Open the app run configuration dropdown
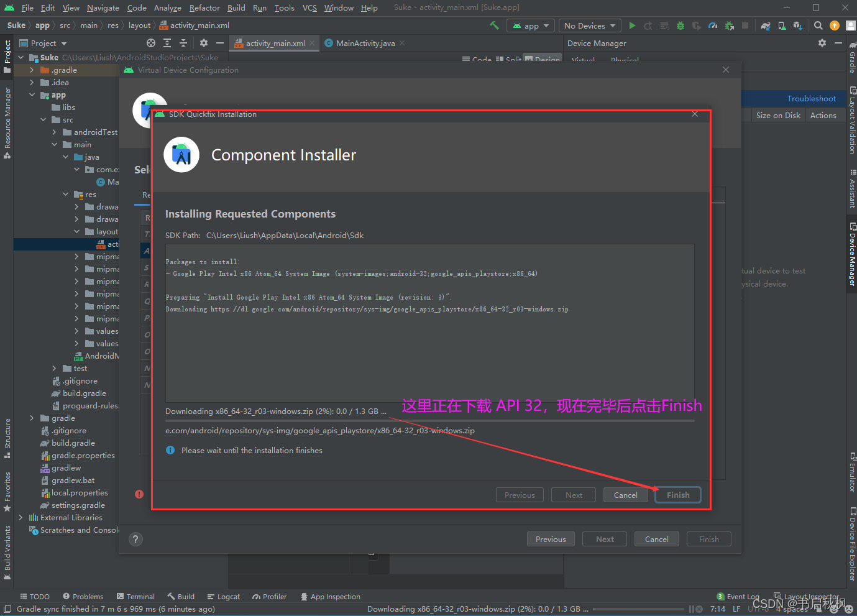 531,25
